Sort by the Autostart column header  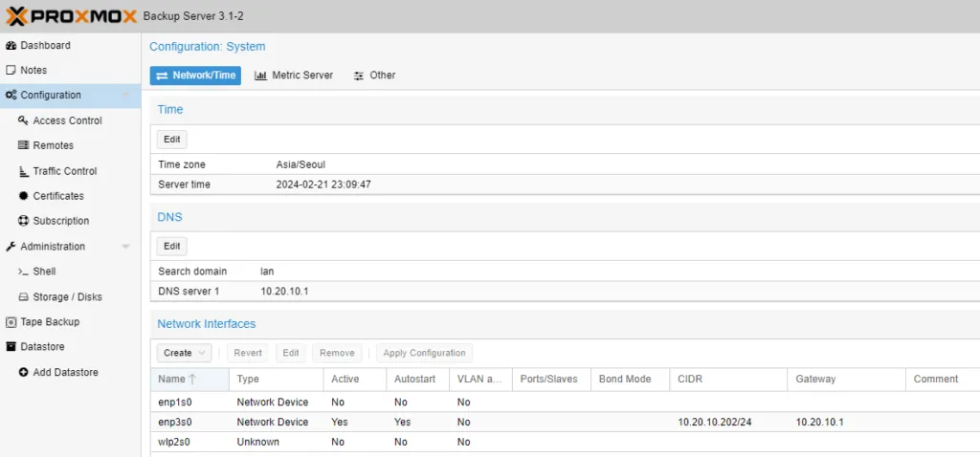click(418, 379)
